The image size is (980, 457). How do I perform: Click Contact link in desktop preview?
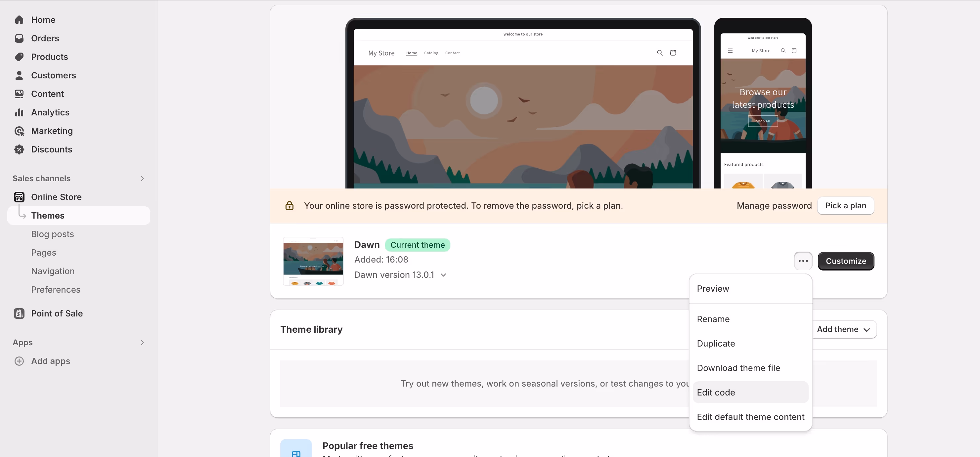tap(452, 53)
